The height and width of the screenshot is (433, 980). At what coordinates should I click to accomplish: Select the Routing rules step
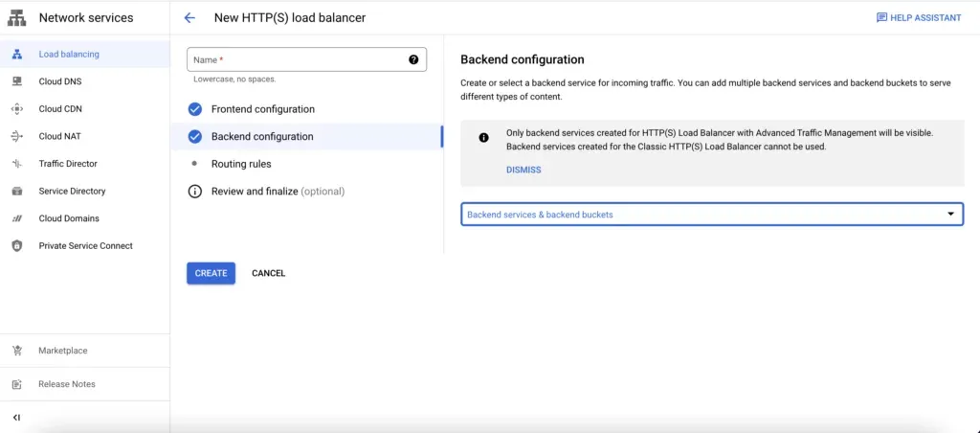click(306, 164)
